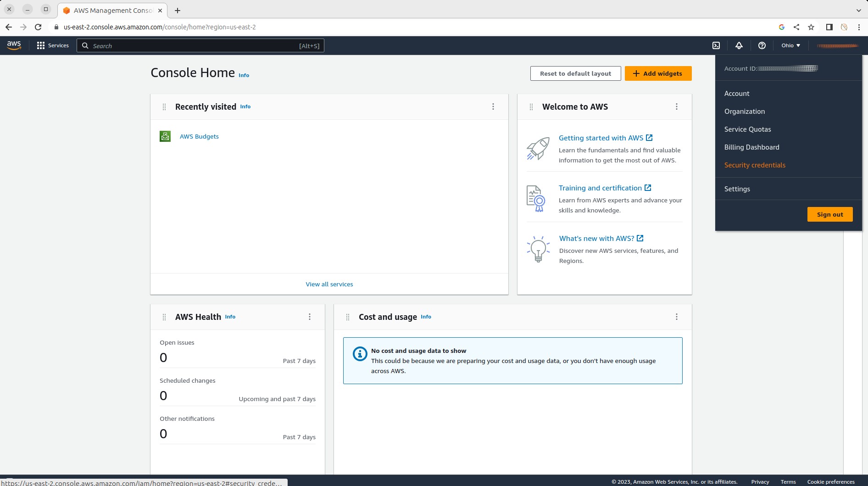Open Getting started with AWS link
The width and height of the screenshot is (868, 486).
[x=606, y=138]
